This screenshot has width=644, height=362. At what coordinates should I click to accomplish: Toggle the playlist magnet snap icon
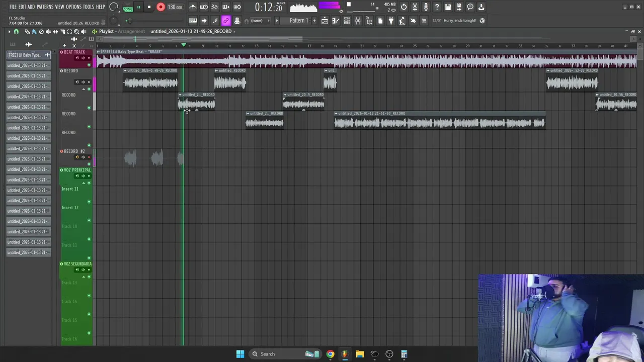(16, 32)
